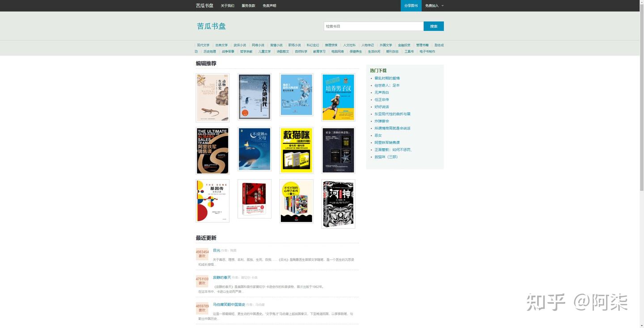The width and height of the screenshot is (644, 328).
Task: Open hot download 救猫咪（三部）
Action: coord(386,157)
